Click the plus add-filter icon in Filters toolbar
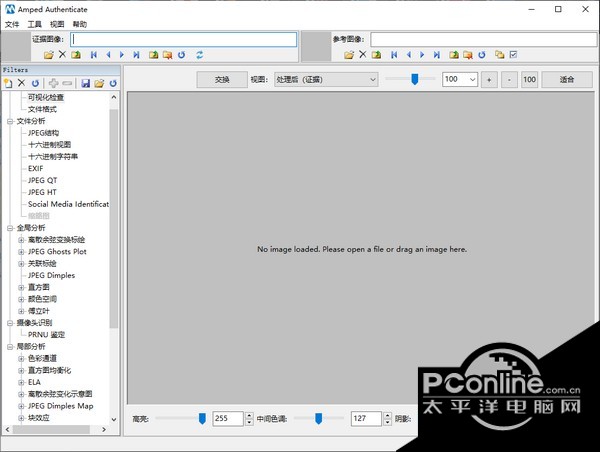Screen dimensions: 600x452 [54, 83]
